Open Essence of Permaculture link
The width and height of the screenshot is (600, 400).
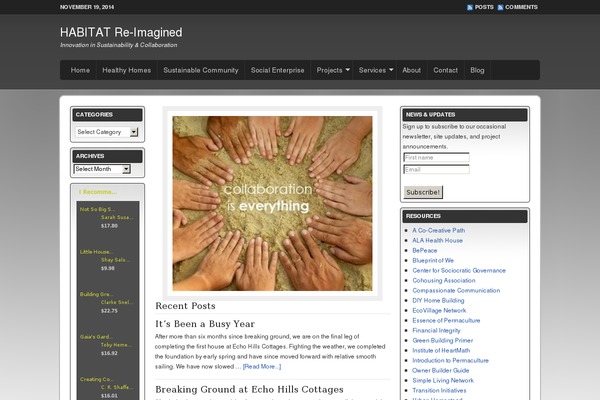(x=446, y=320)
